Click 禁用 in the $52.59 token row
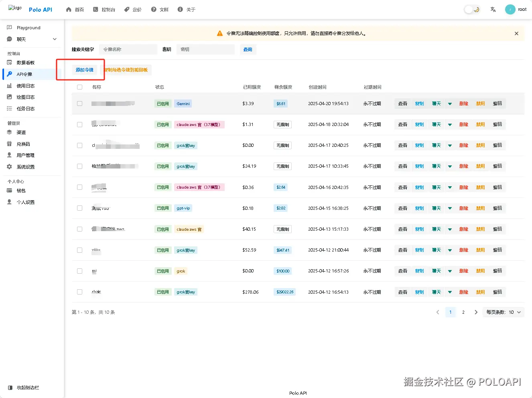 coord(481,250)
